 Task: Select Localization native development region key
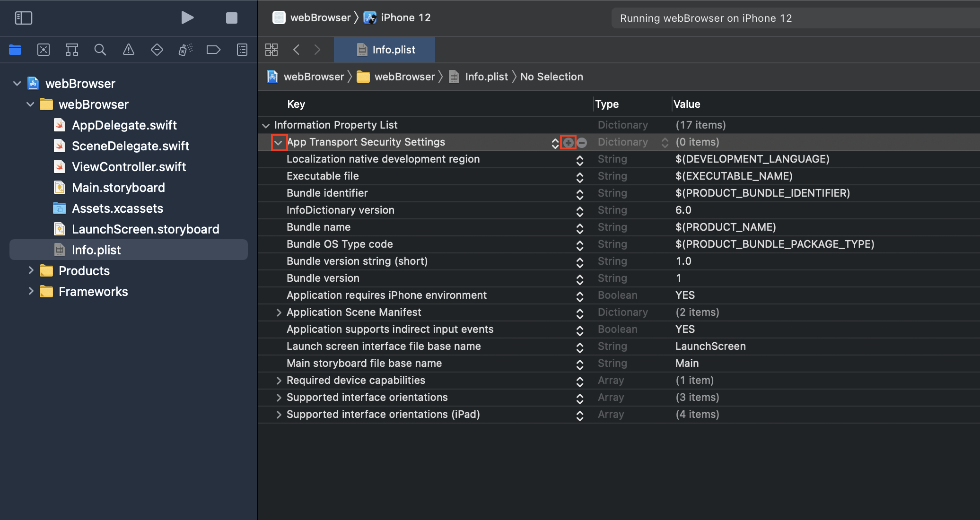[x=383, y=159]
